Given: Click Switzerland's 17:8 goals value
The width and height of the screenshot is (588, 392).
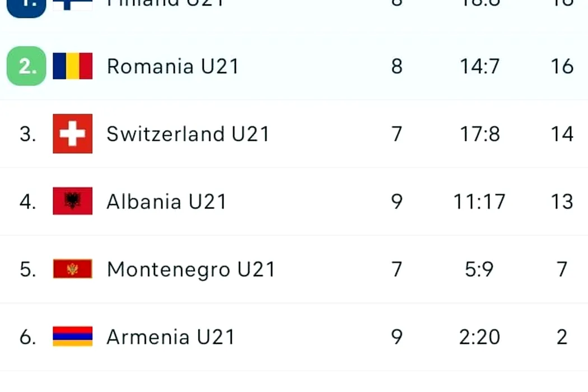Looking at the screenshot, I should pos(479,134).
